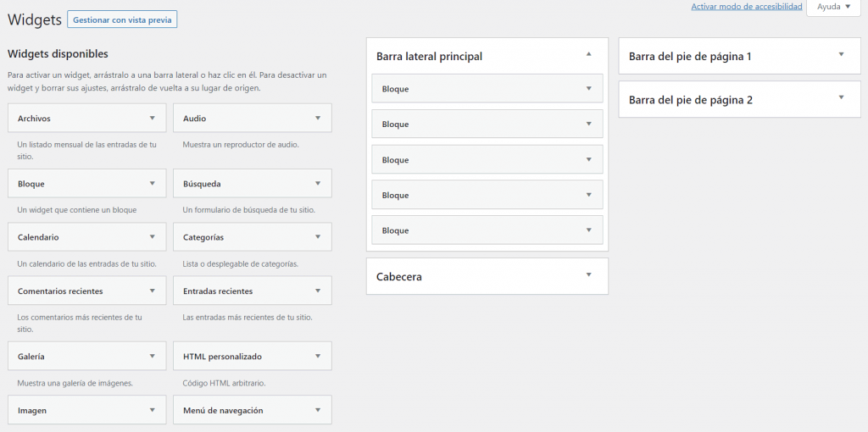Expand the Búsqueda widget arrow
Screen dimensions: 868x432
click(x=318, y=183)
